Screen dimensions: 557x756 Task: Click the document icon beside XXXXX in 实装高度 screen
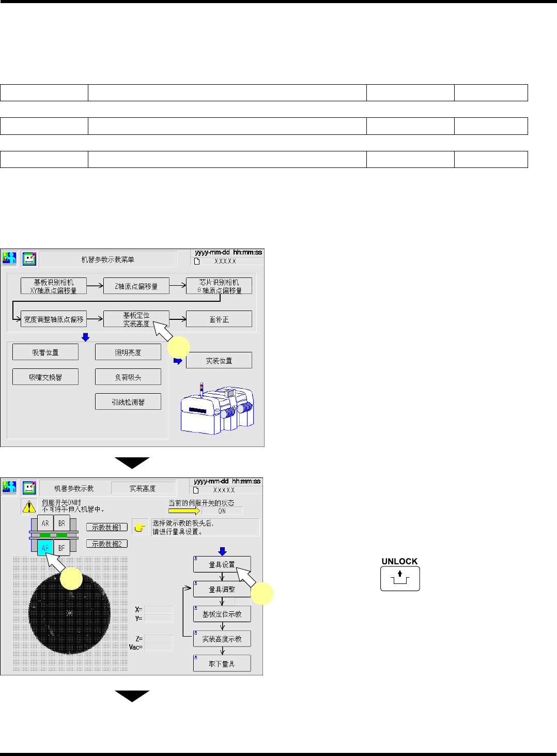[196, 490]
